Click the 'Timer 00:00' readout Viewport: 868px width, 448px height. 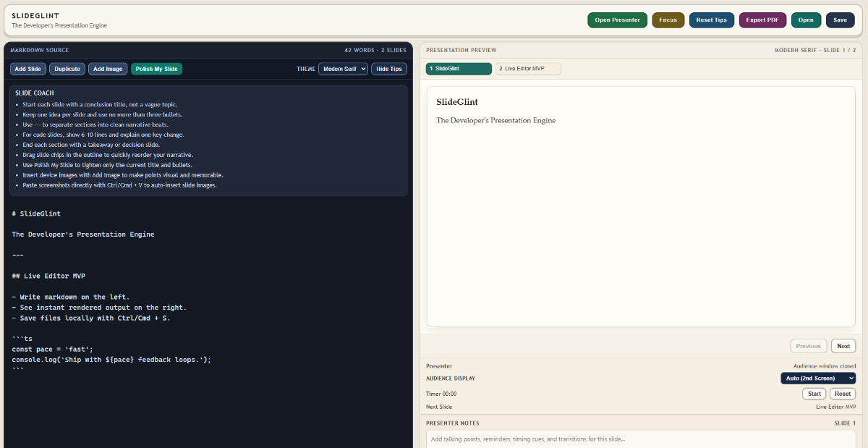[441, 394]
